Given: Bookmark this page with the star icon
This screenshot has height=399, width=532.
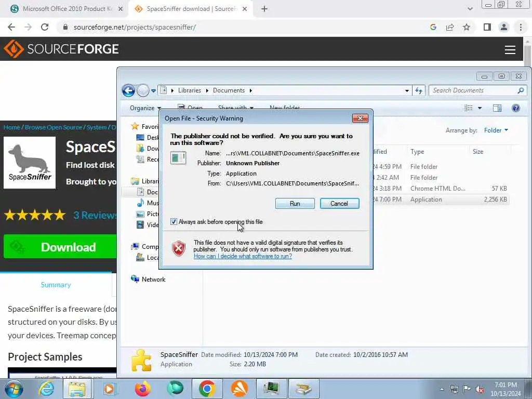Looking at the screenshot, I should pos(467,27).
